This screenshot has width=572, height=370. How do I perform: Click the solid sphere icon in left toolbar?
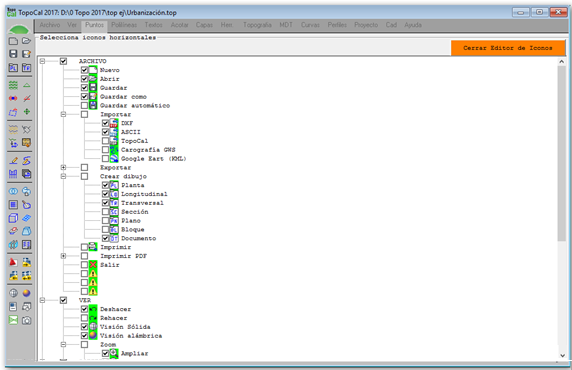pyautogui.click(x=27, y=293)
